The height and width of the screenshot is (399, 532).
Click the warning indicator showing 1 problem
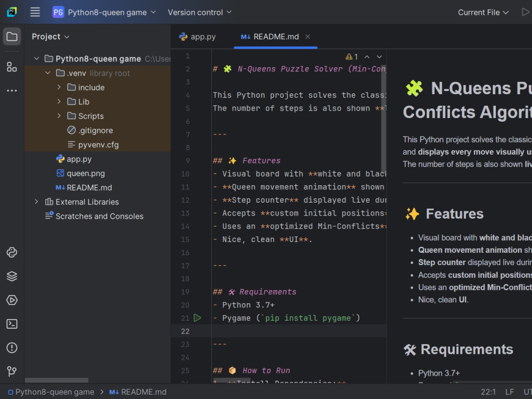tap(352, 57)
